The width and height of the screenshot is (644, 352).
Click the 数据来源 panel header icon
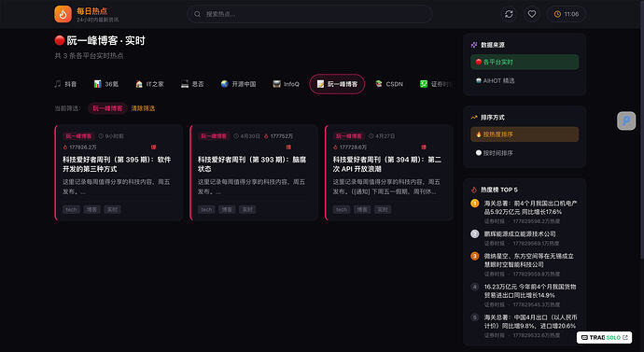tap(474, 45)
